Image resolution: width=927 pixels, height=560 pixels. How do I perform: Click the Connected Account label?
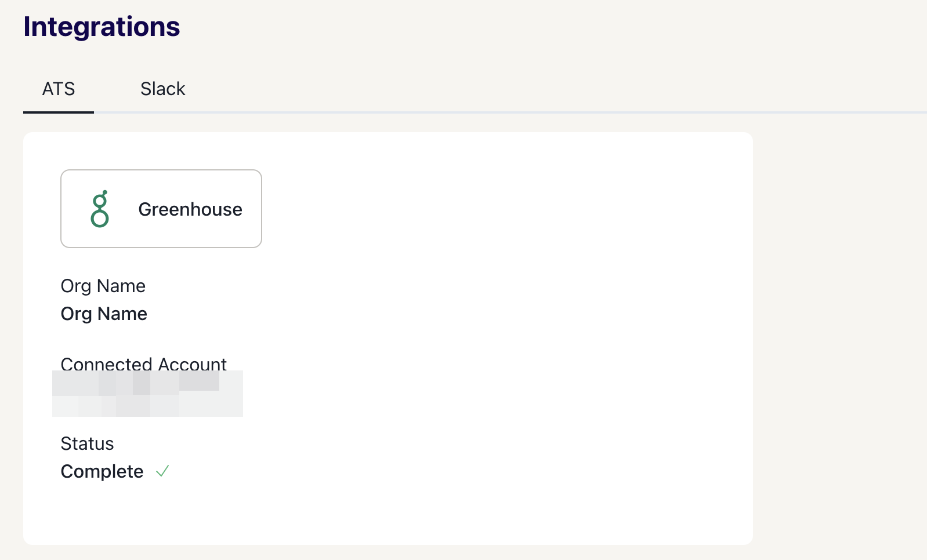click(x=143, y=364)
